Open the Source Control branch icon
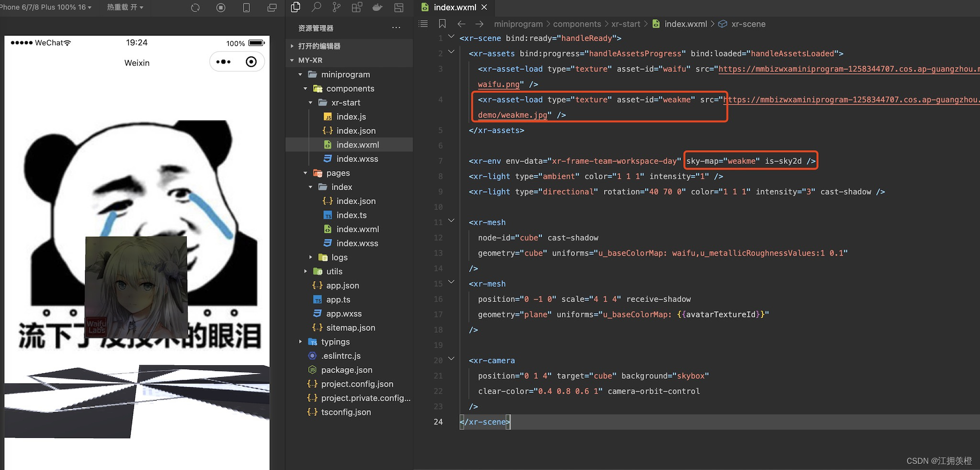The width and height of the screenshot is (980, 470). coord(337,7)
